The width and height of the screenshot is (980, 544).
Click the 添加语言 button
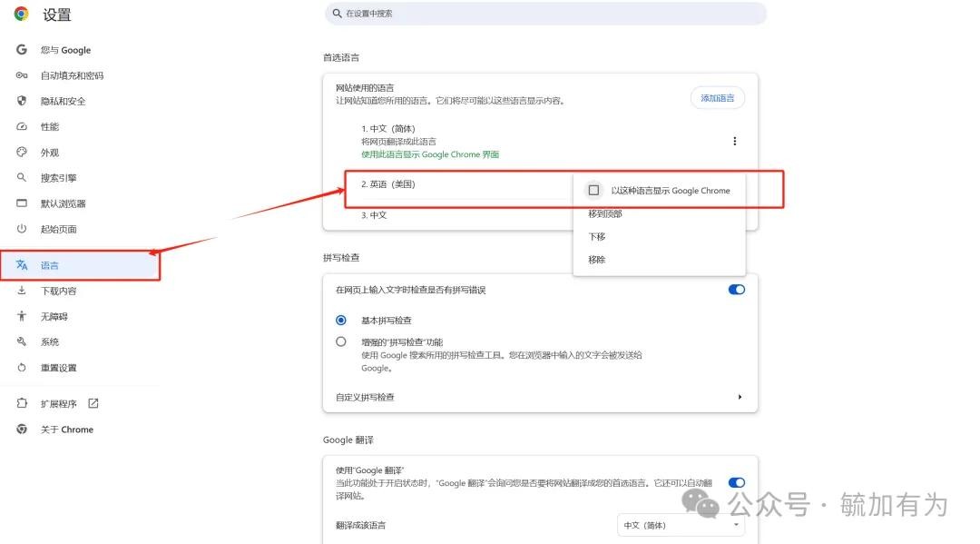point(717,98)
